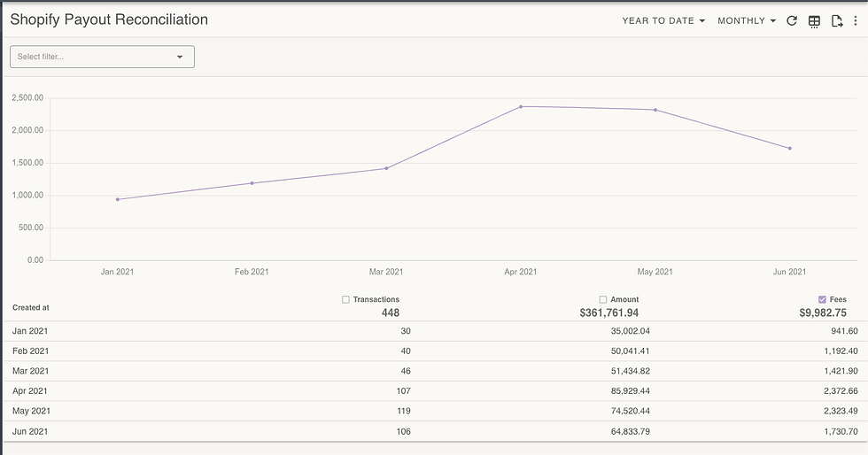Click the amount cell 74,520.44
Viewport: 868px width, 455px height.
tap(631, 411)
